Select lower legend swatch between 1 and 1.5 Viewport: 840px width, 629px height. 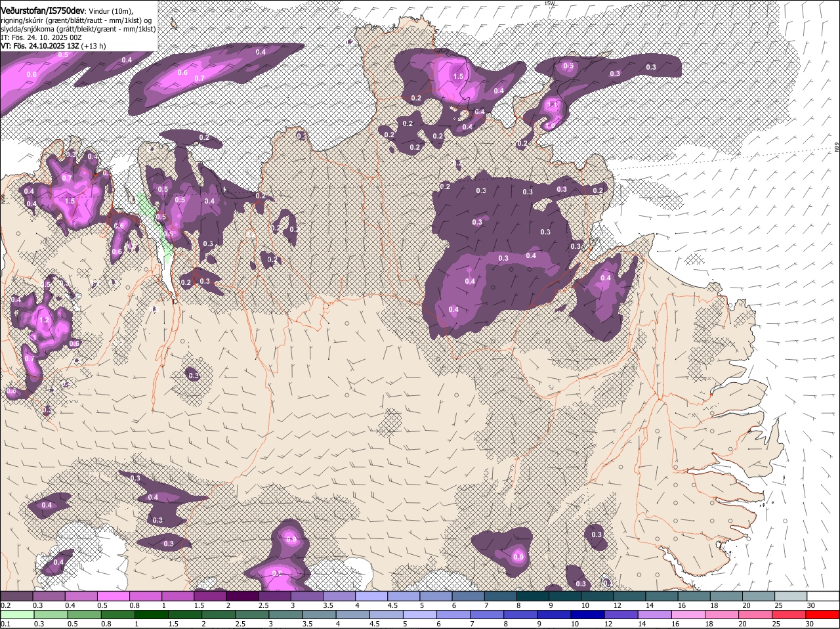[152, 615]
